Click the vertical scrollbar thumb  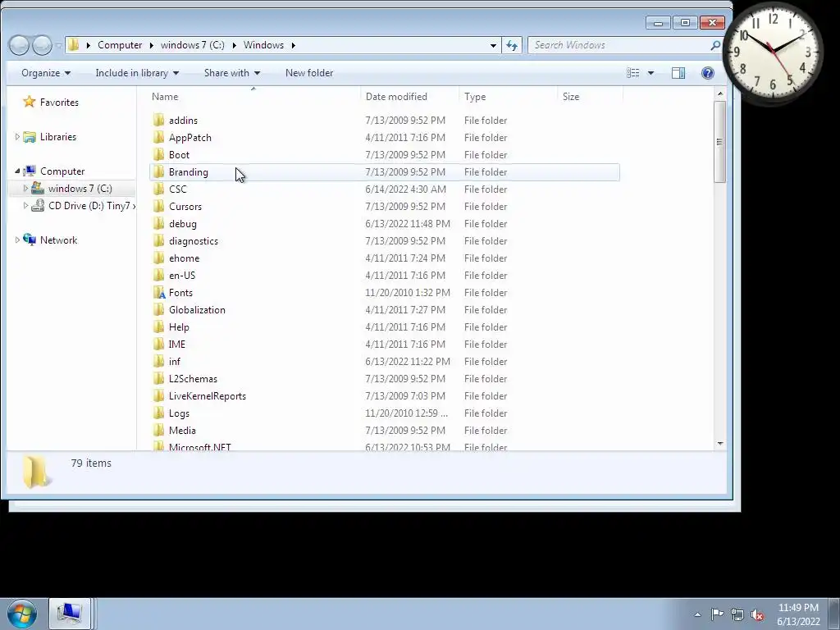click(720, 141)
